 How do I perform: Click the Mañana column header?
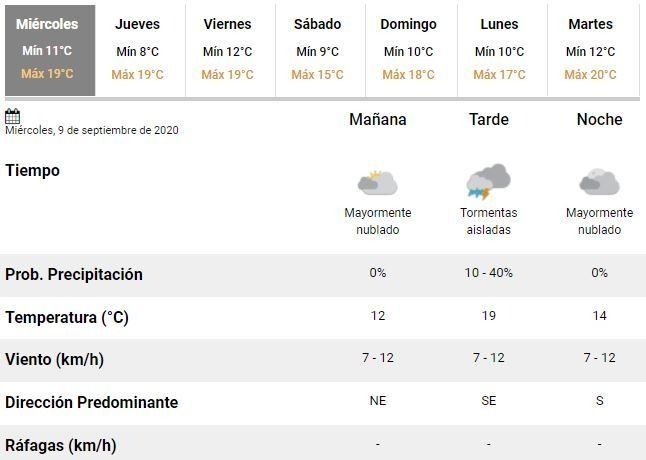click(x=378, y=120)
